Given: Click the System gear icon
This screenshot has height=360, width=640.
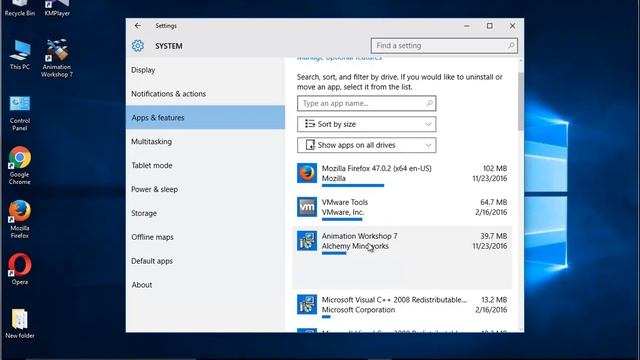Looking at the screenshot, I should [138, 46].
